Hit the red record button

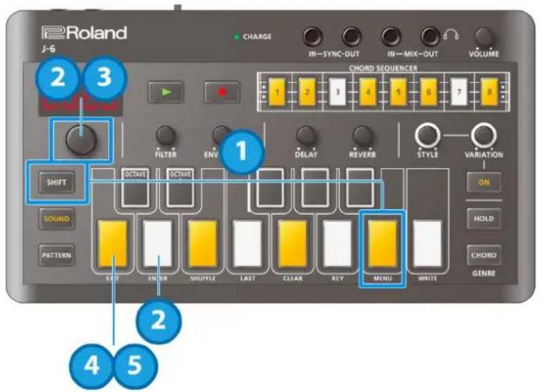[222, 92]
